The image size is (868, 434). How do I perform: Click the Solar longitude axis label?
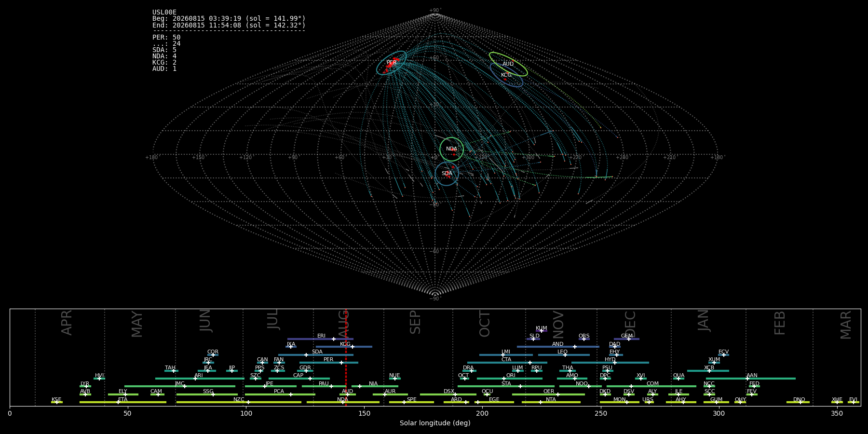(x=435, y=423)
